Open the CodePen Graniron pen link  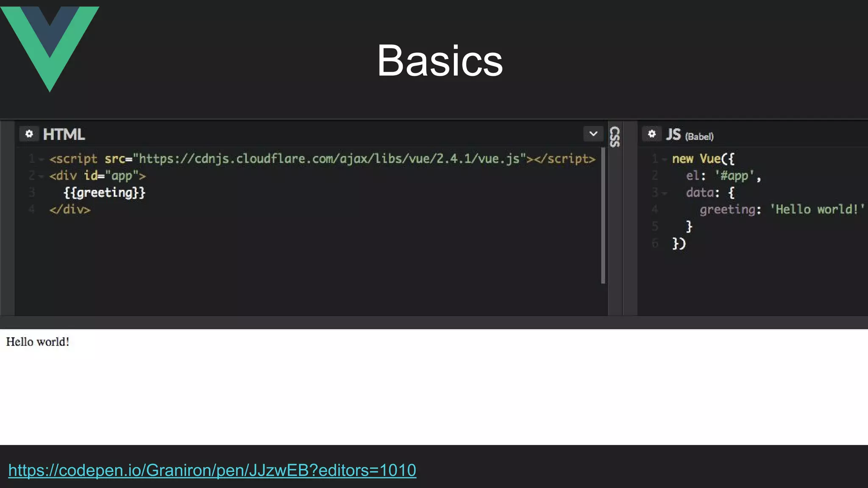tap(212, 471)
